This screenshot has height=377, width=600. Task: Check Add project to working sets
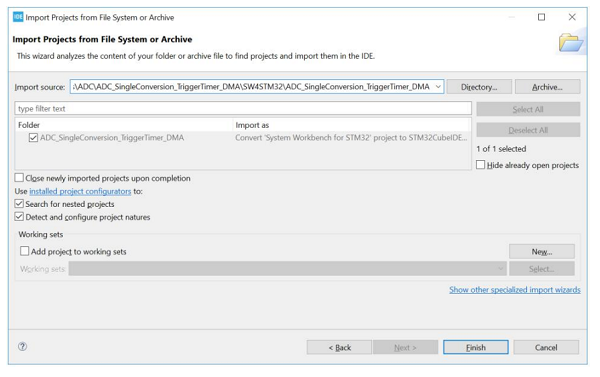[24, 251]
